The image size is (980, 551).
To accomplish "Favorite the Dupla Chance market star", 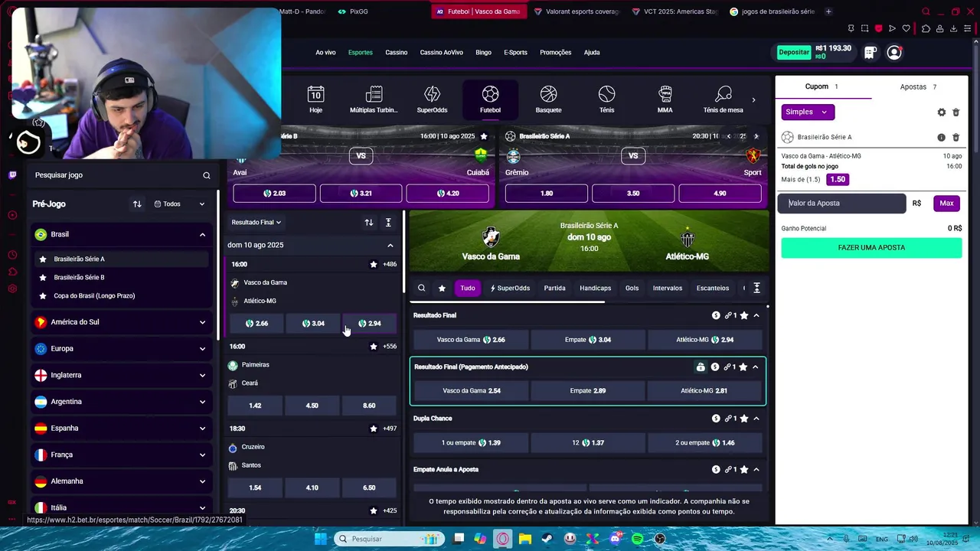I will click(743, 419).
